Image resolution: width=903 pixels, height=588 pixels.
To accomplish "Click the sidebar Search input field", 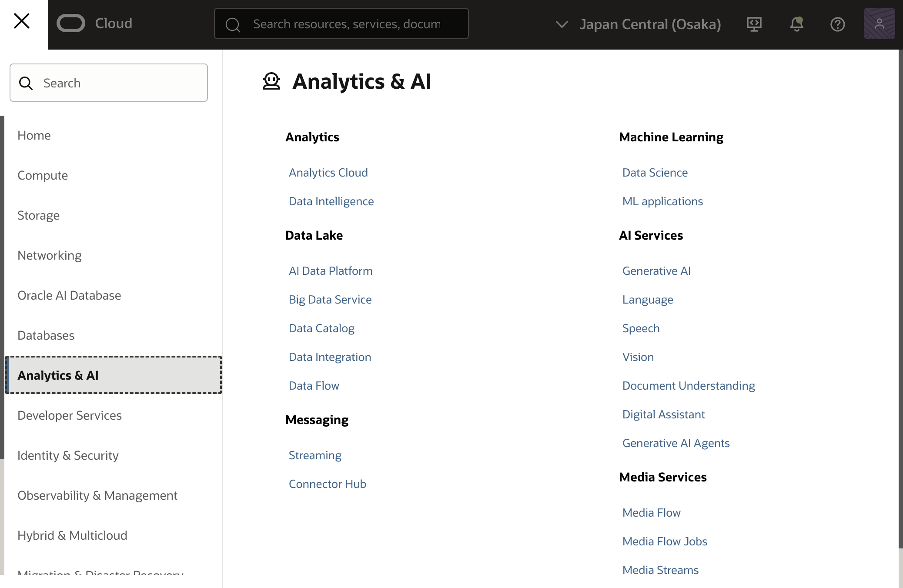I will (x=117, y=83).
